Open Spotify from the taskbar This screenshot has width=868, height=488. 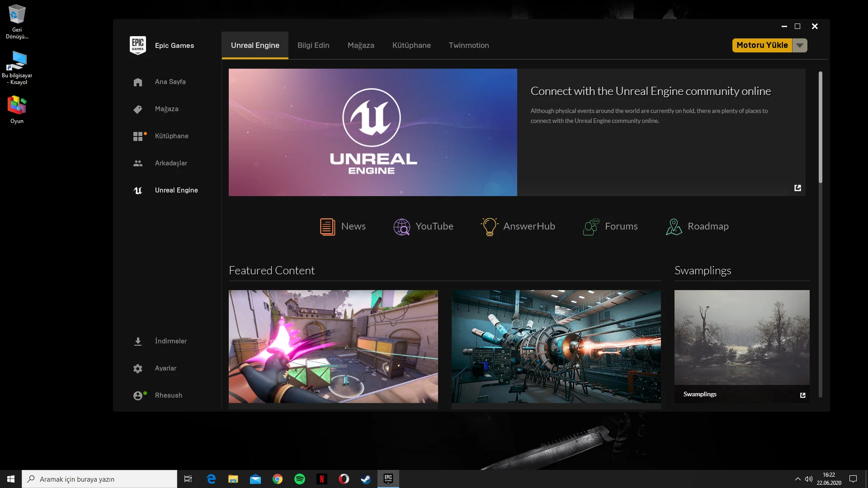[300, 479]
